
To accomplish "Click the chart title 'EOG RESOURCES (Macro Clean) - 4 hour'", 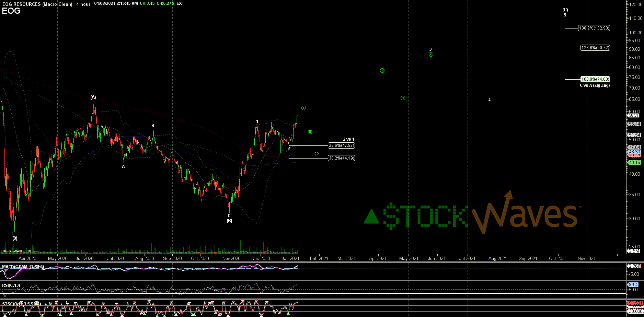I will tap(46, 4).
